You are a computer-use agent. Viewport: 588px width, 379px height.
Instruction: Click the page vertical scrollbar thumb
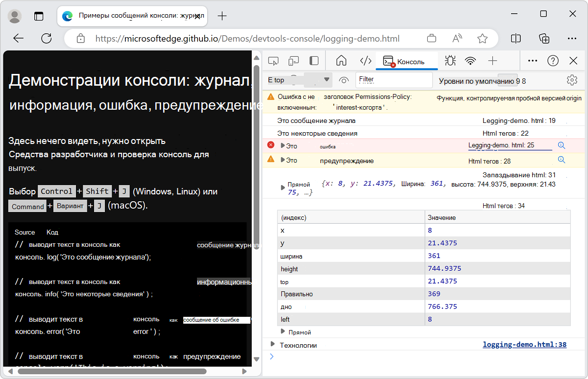pyautogui.click(x=256, y=158)
